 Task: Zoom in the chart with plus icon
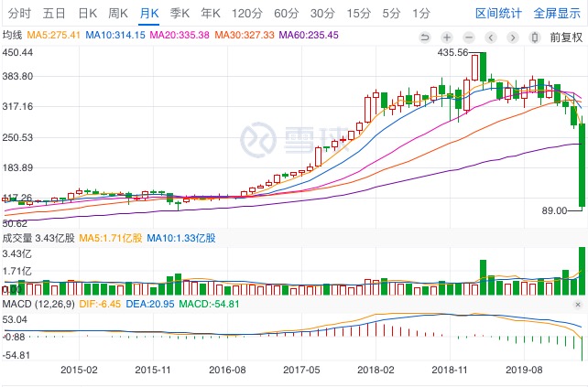[x=446, y=37]
